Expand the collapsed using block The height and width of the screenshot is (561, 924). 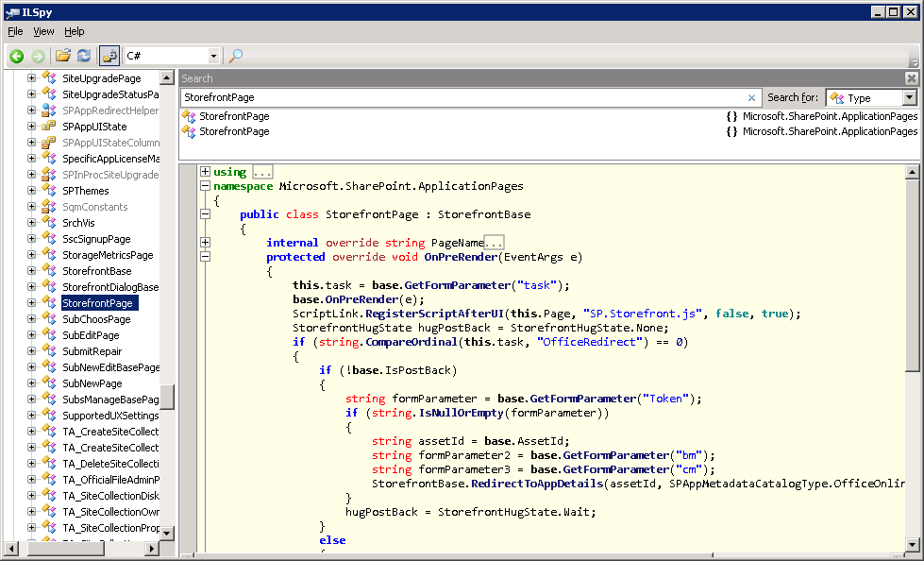pyautogui.click(x=205, y=172)
